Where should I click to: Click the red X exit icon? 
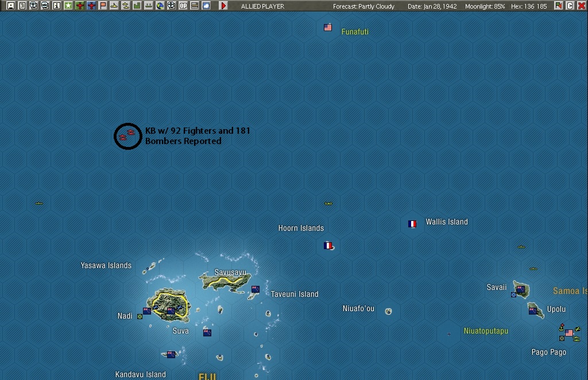pyautogui.click(x=582, y=6)
